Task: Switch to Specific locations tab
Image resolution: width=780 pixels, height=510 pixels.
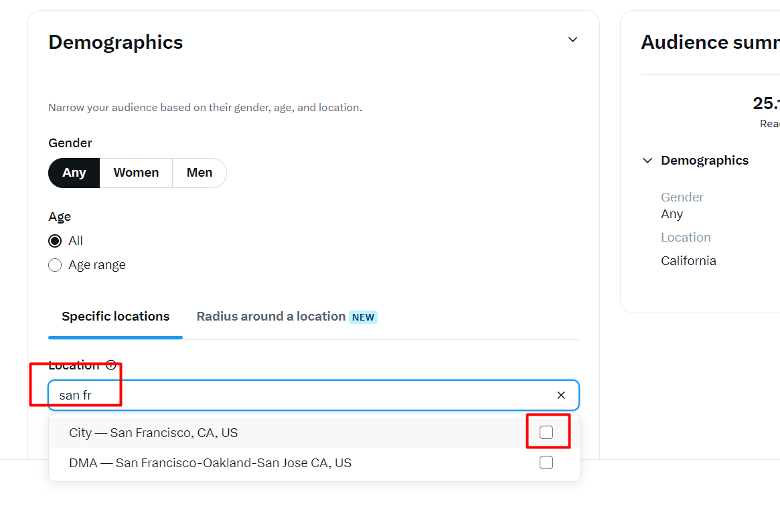Action: tap(115, 317)
